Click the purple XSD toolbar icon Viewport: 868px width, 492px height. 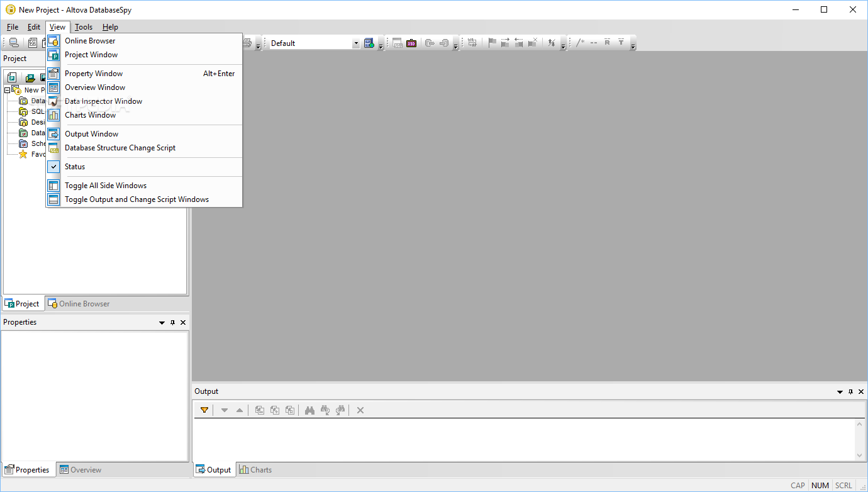411,43
